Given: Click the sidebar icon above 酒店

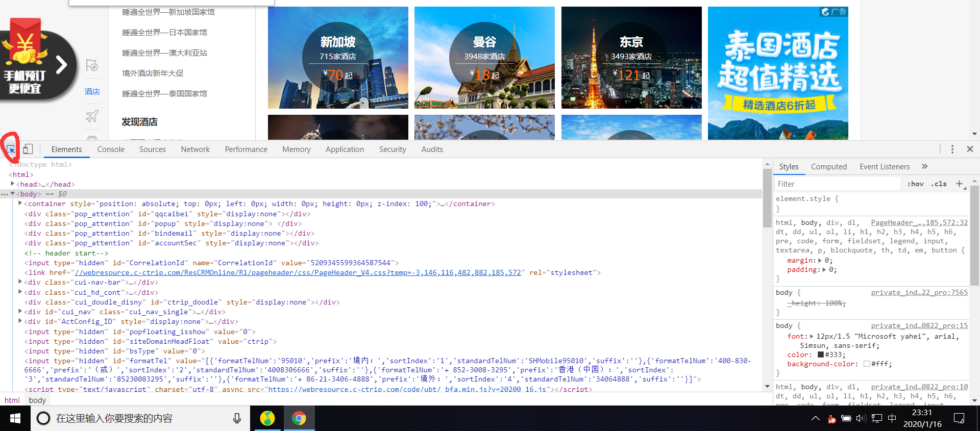Looking at the screenshot, I should [x=92, y=65].
